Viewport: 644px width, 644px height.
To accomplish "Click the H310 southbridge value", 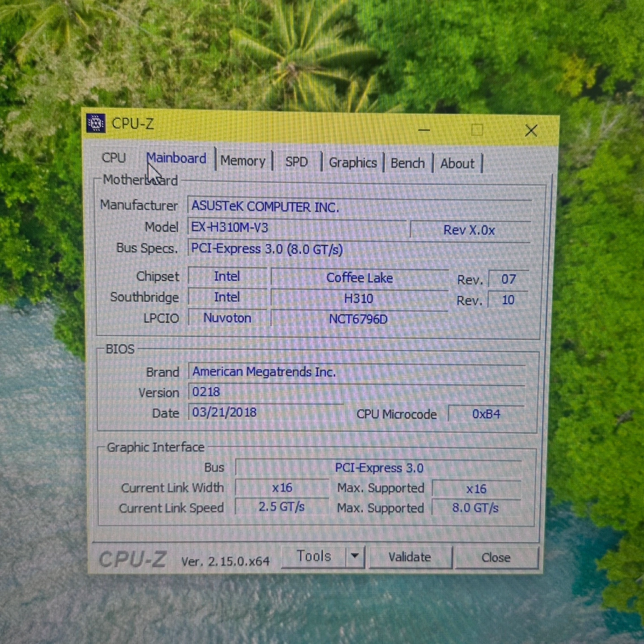I will (x=359, y=298).
